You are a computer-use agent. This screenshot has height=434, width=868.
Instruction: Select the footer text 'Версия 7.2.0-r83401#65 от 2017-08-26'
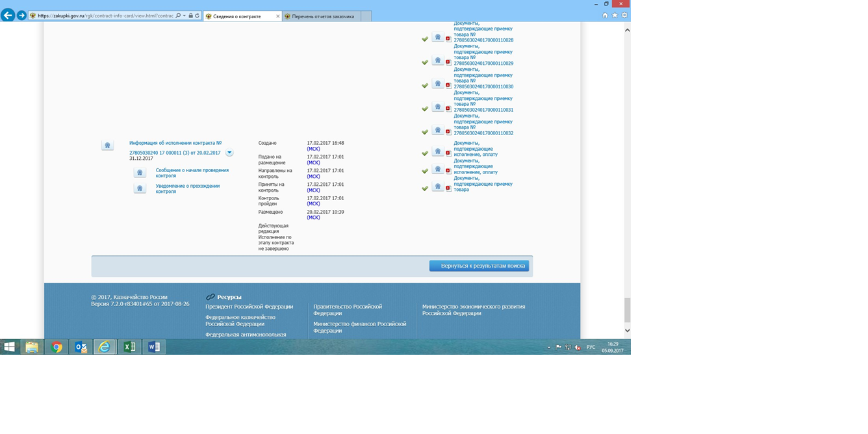point(140,303)
